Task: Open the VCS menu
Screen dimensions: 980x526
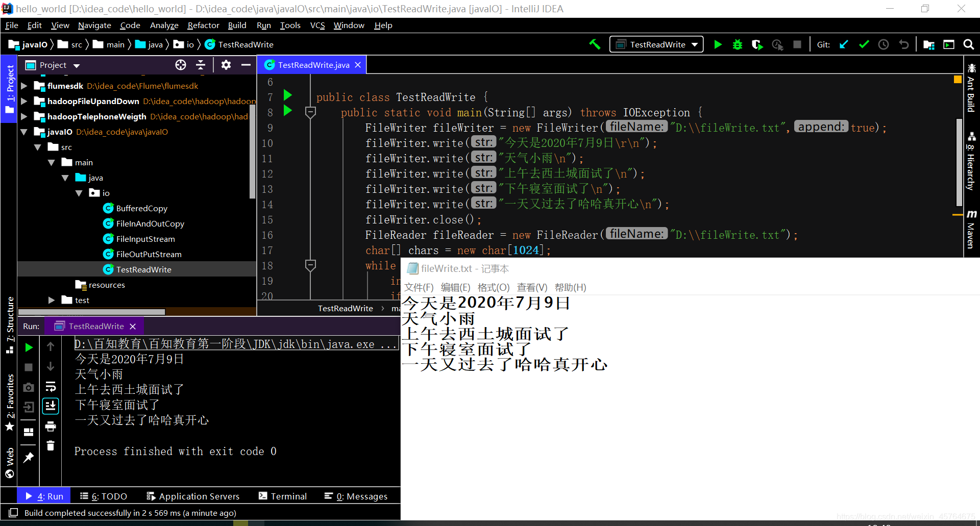Action: coord(317,26)
